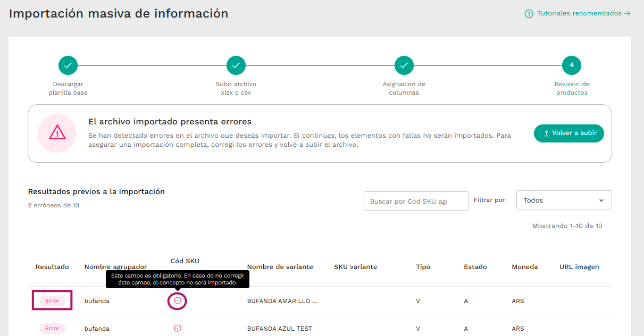Click the Mostrando 1-10 de 10 text
The width and height of the screenshot is (644, 336).
coord(567,226)
